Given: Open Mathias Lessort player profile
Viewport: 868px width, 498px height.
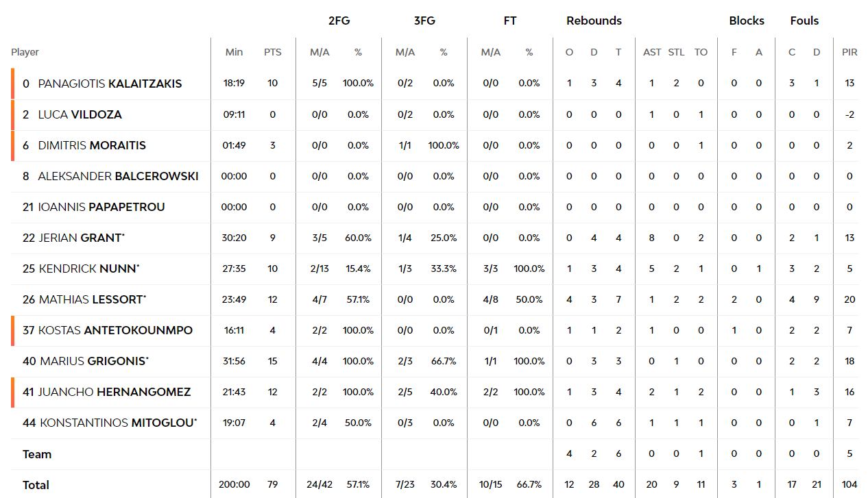Looking at the screenshot, I should pyautogui.click(x=91, y=299).
